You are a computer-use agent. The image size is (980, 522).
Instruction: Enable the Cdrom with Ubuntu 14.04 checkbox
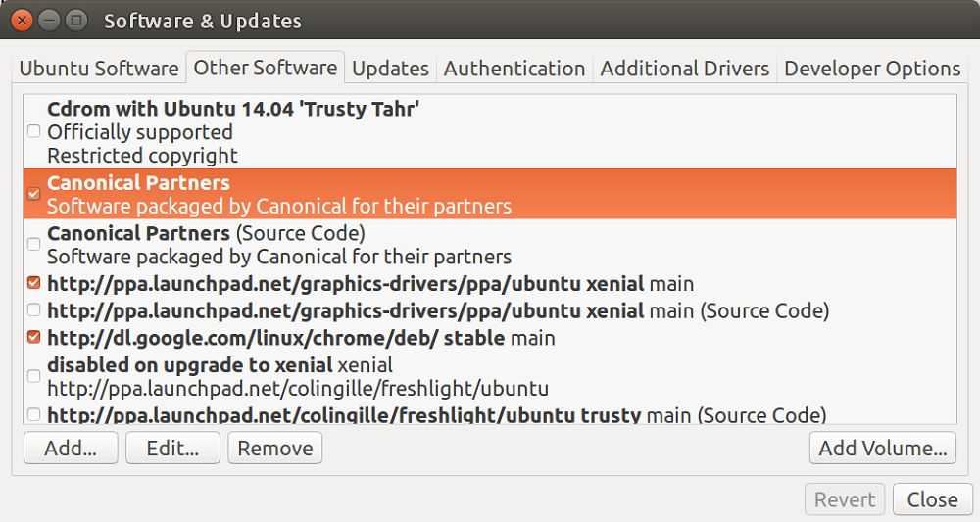(34, 131)
